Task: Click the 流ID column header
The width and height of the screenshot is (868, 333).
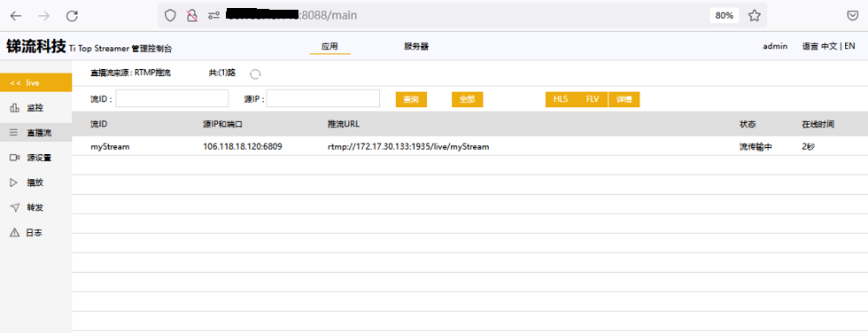Action: tap(98, 124)
